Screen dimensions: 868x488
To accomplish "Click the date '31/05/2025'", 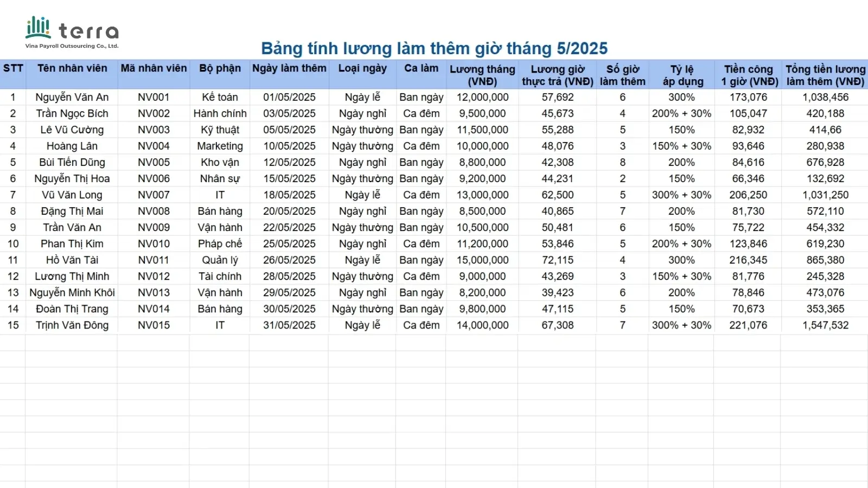I will pos(289,325).
